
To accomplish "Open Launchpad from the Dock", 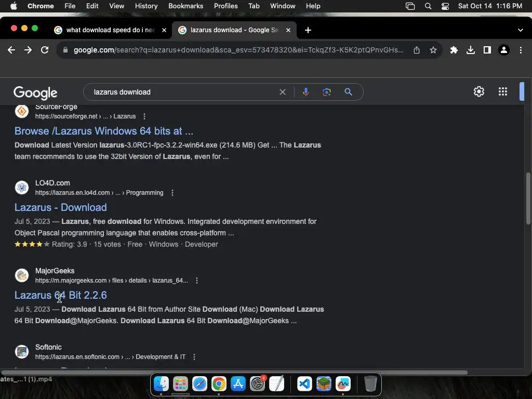I will click(180, 384).
